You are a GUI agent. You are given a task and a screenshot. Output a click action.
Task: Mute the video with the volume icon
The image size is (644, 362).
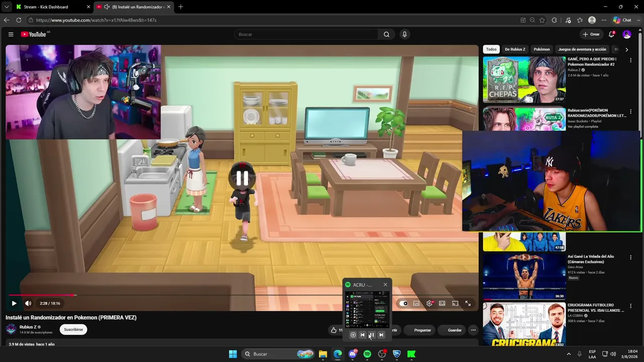coord(28,303)
